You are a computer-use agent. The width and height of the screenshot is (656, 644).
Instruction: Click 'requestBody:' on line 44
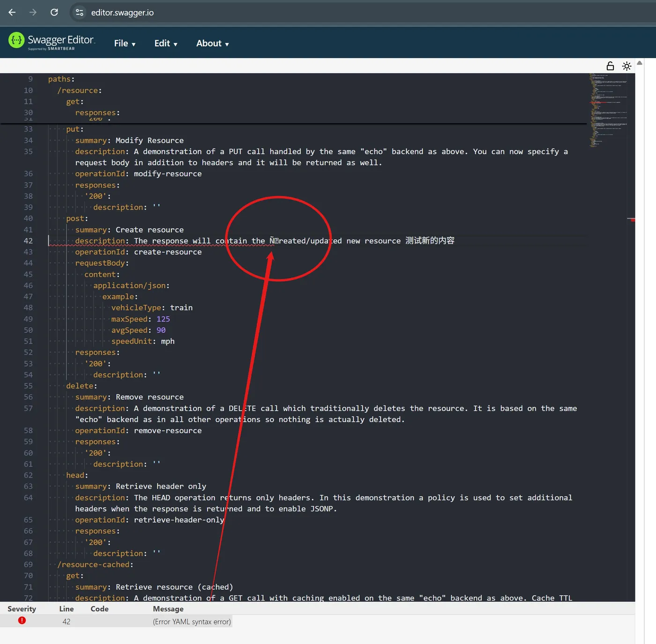pos(102,263)
